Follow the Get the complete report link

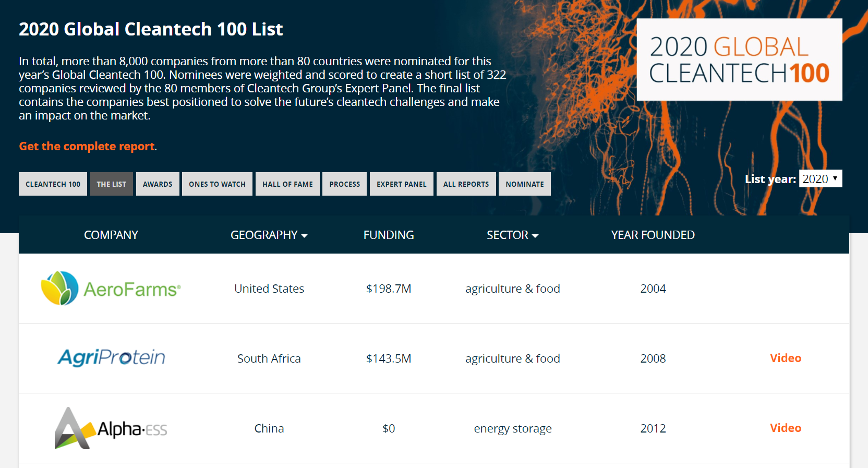point(87,146)
